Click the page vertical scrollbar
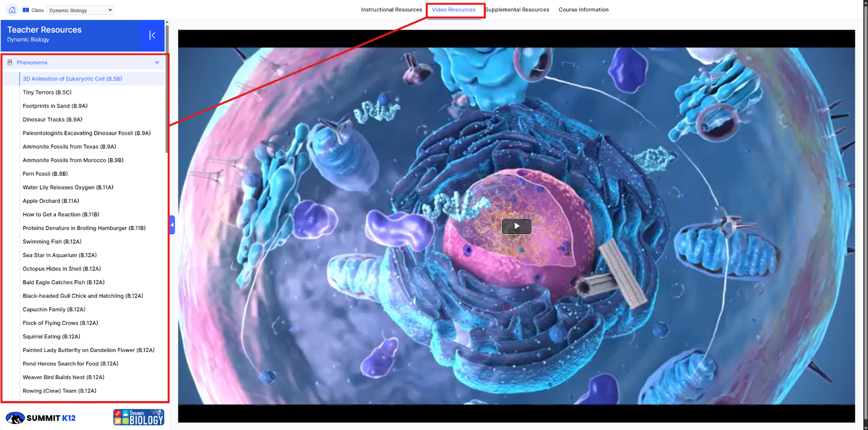 point(866,211)
